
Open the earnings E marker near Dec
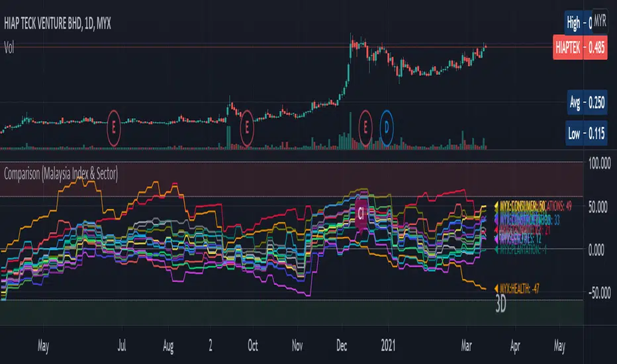point(365,128)
